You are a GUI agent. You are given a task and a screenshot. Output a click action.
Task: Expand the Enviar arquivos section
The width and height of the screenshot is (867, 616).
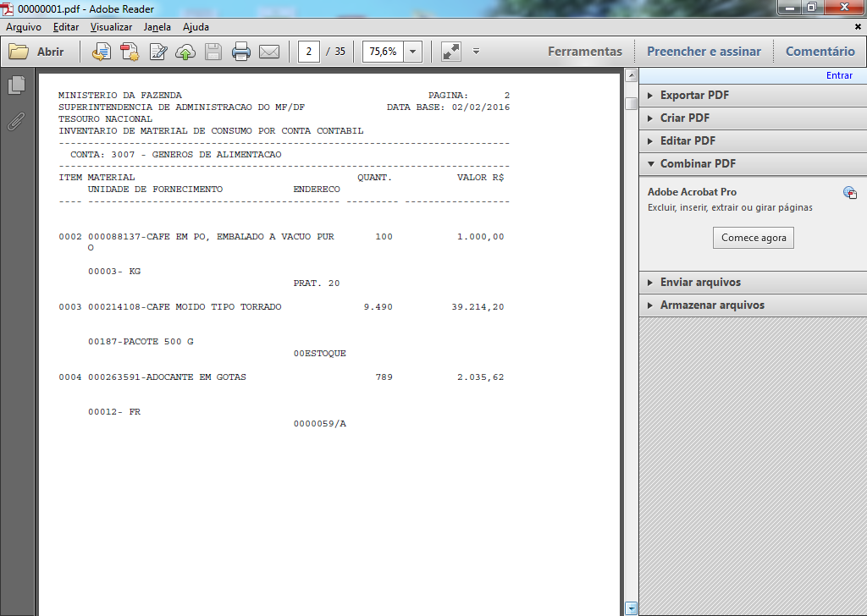click(753, 283)
